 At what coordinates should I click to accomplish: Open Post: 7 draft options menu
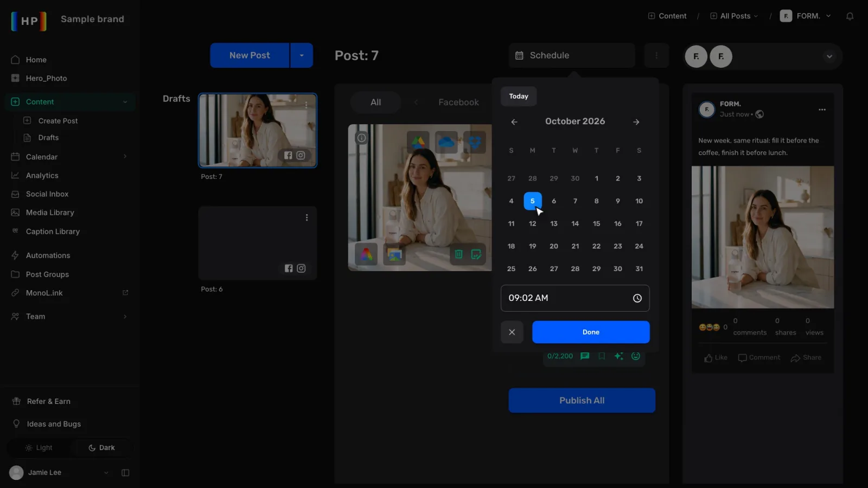point(307,105)
